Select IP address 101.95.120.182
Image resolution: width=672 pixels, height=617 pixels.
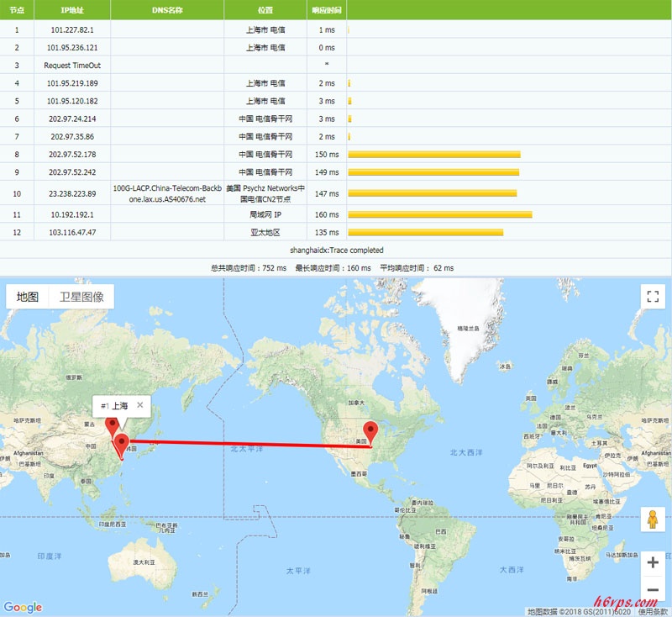(72, 101)
